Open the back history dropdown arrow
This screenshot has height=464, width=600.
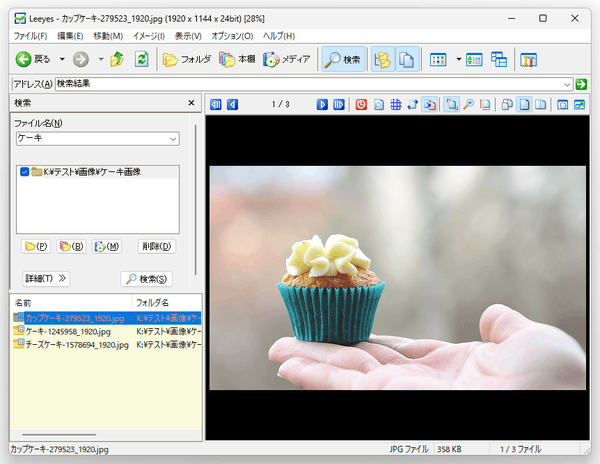point(62,59)
